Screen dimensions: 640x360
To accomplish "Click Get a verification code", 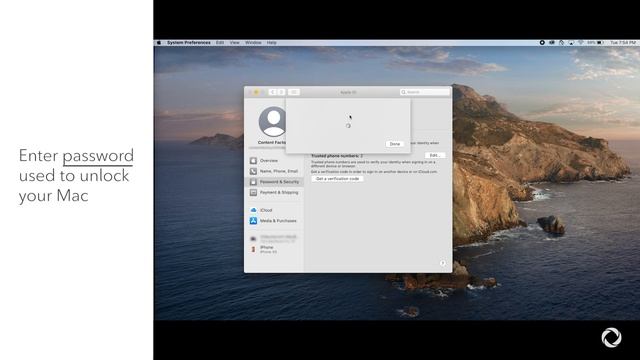I will [x=338, y=179].
